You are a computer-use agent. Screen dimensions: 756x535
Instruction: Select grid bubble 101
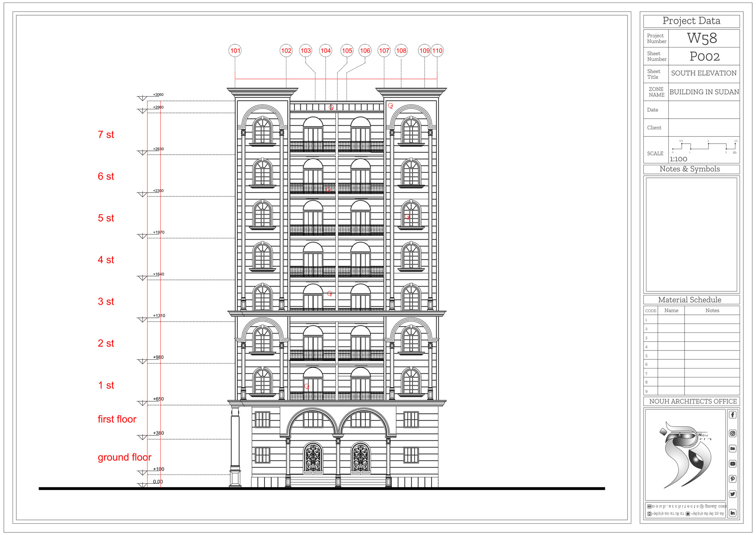[235, 51]
